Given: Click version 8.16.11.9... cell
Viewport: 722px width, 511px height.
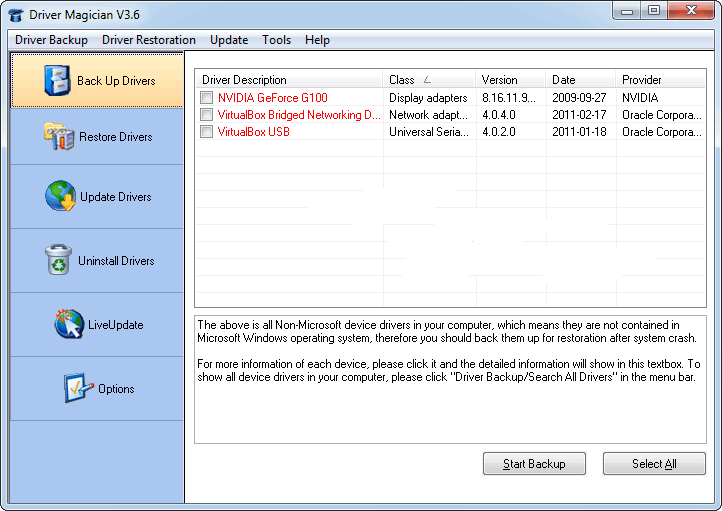Looking at the screenshot, I should [x=509, y=98].
